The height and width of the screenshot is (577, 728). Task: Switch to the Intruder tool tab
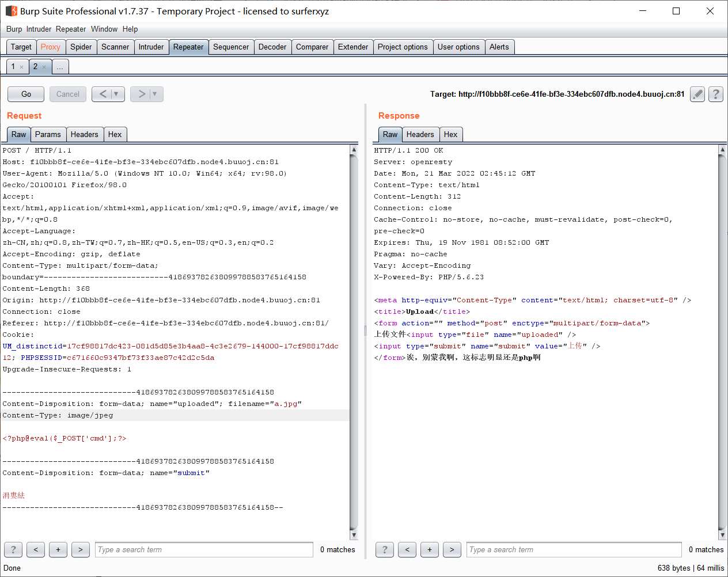(x=151, y=47)
